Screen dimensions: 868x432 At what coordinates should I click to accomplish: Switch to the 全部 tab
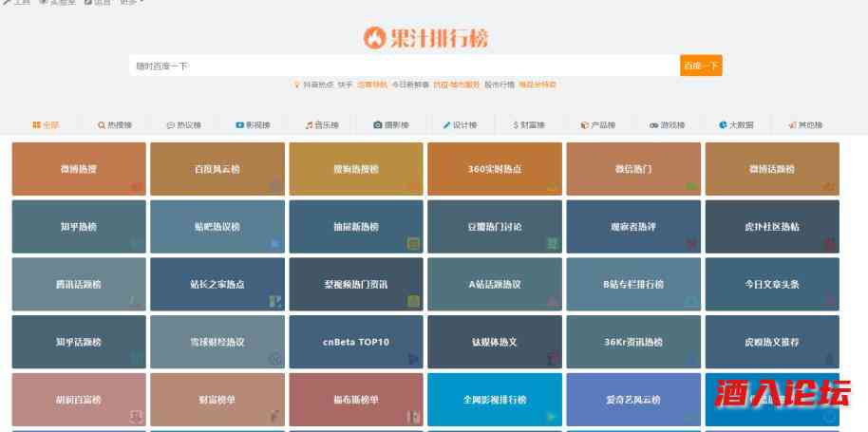[x=46, y=124]
